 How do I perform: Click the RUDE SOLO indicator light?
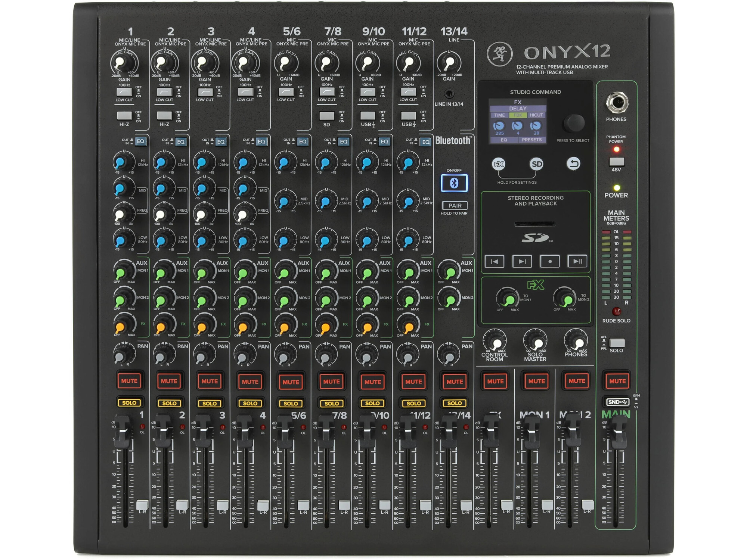click(x=616, y=311)
